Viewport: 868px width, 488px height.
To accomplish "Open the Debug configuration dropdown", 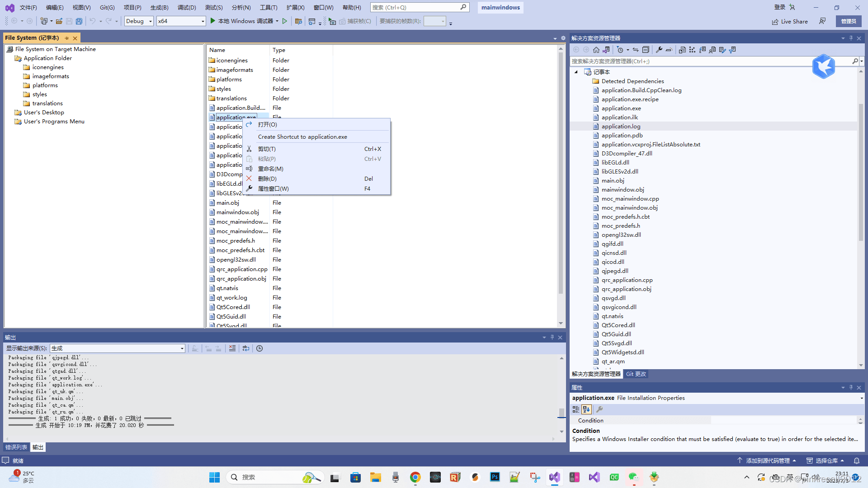I will click(x=139, y=21).
